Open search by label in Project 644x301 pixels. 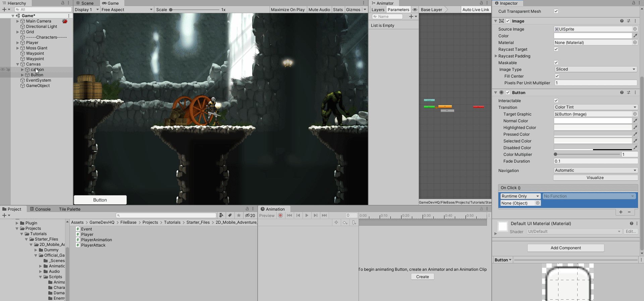[230, 215]
